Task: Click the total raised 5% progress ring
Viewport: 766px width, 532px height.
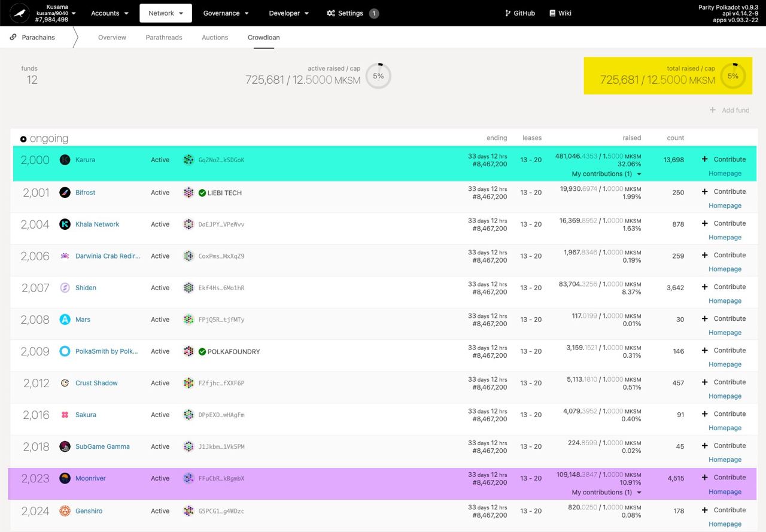Action: (733, 76)
